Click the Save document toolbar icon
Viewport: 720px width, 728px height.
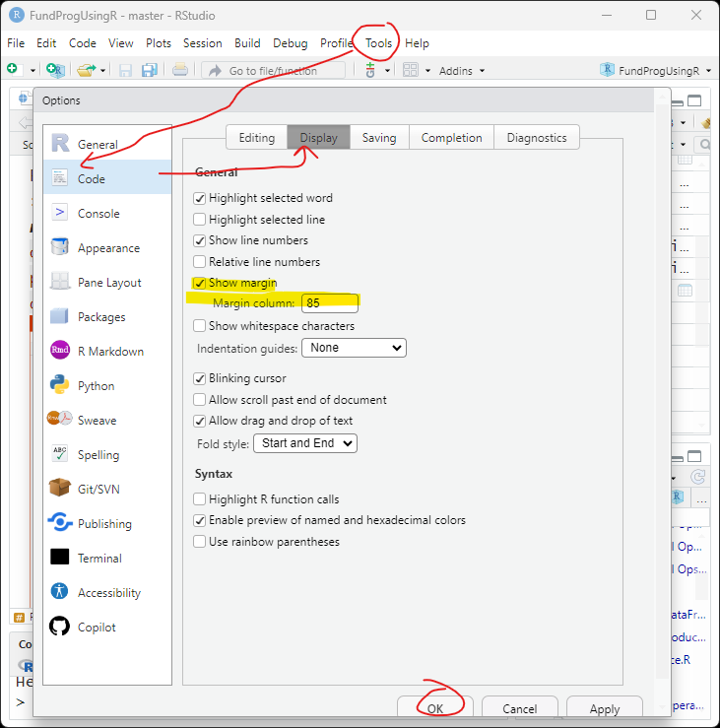[125, 70]
